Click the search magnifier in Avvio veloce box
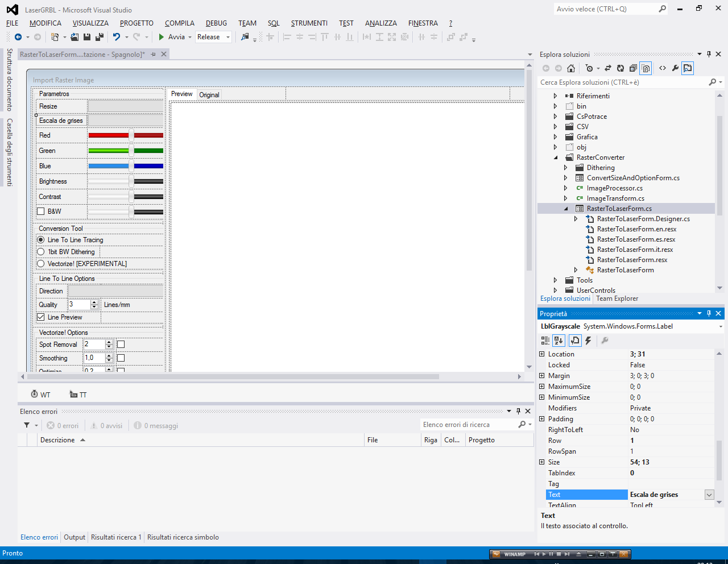728x564 pixels. [x=662, y=9]
